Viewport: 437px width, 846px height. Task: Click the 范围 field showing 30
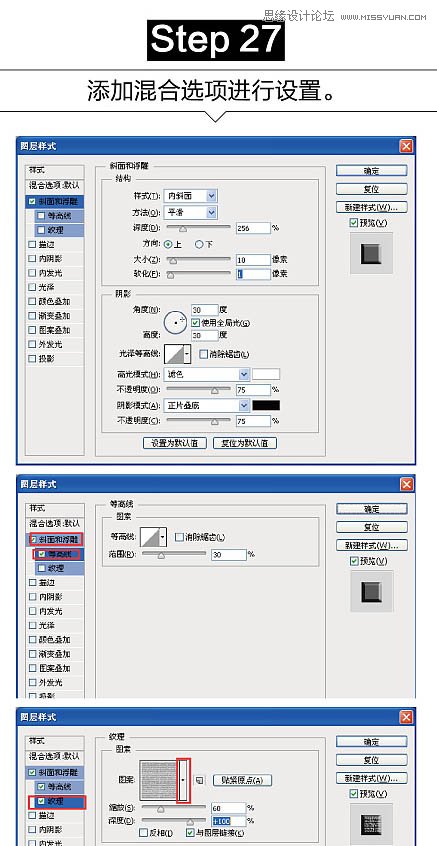click(229, 554)
